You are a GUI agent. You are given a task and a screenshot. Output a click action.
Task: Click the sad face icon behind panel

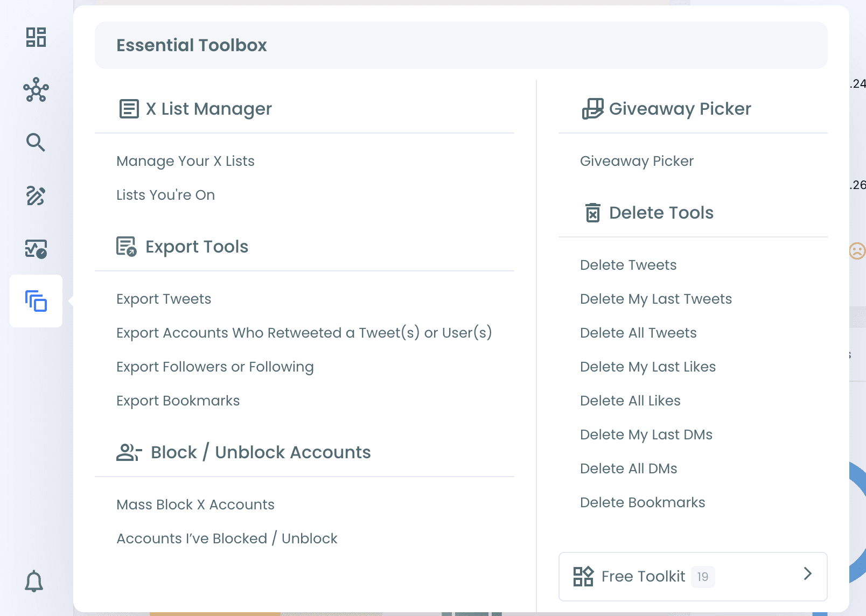[x=857, y=251]
